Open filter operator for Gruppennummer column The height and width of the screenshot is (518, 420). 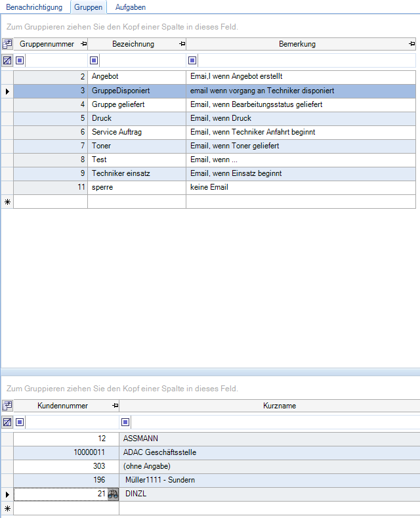(x=20, y=60)
